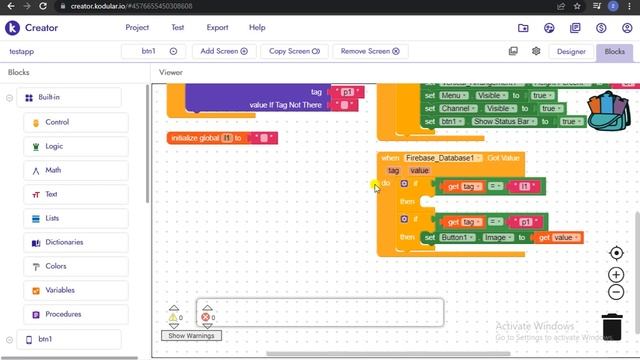Click the yellow warning triangle counter
640x360 pixels.
pyautogui.click(x=173, y=318)
